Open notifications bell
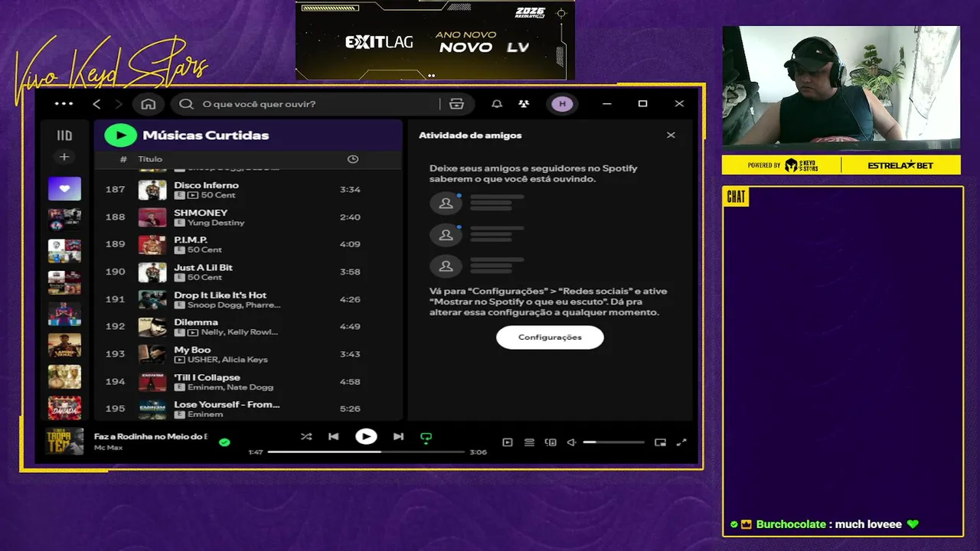Image resolution: width=980 pixels, height=551 pixels. pos(497,104)
